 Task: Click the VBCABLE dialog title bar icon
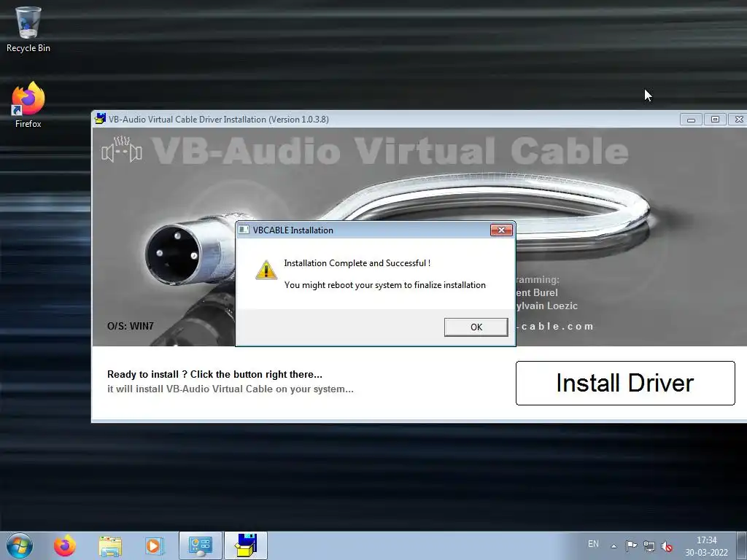coord(244,230)
